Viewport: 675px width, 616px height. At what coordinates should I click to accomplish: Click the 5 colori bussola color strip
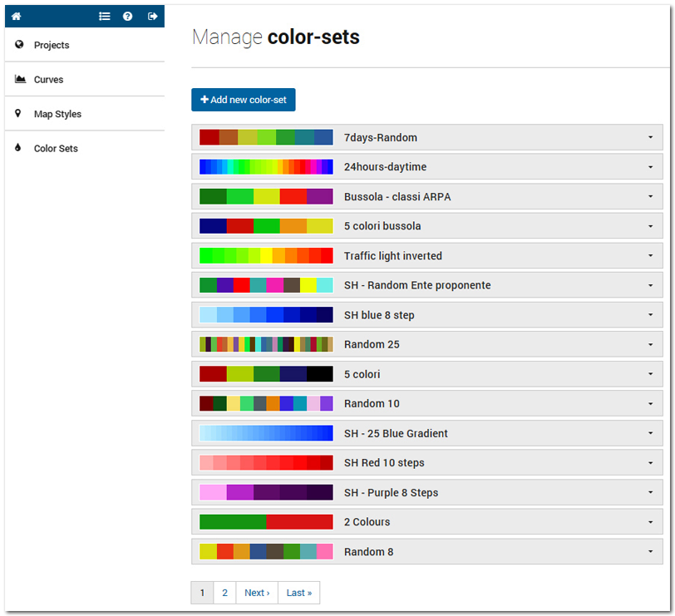(x=266, y=226)
